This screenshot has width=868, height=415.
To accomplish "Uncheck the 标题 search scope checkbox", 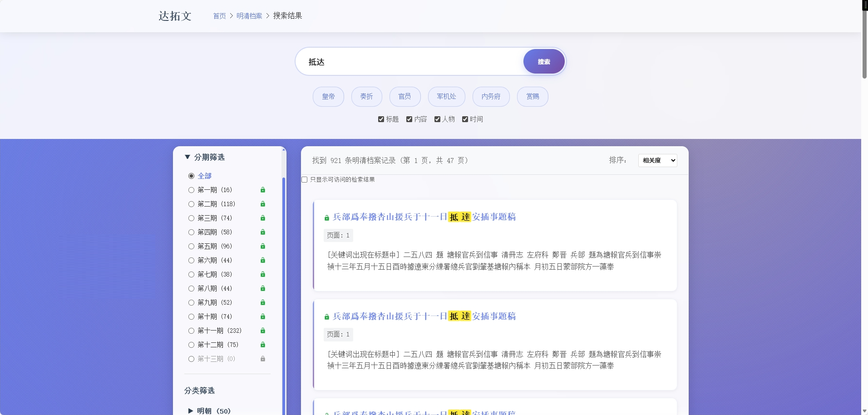I will [381, 119].
